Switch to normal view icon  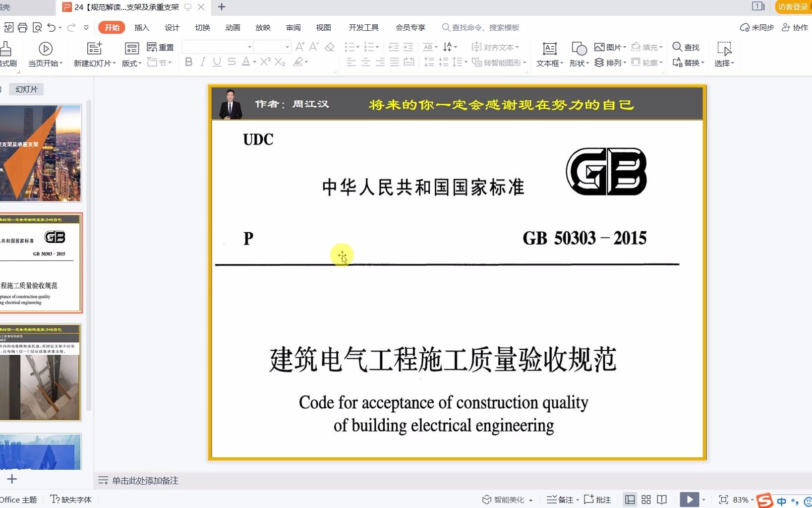tap(630, 500)
